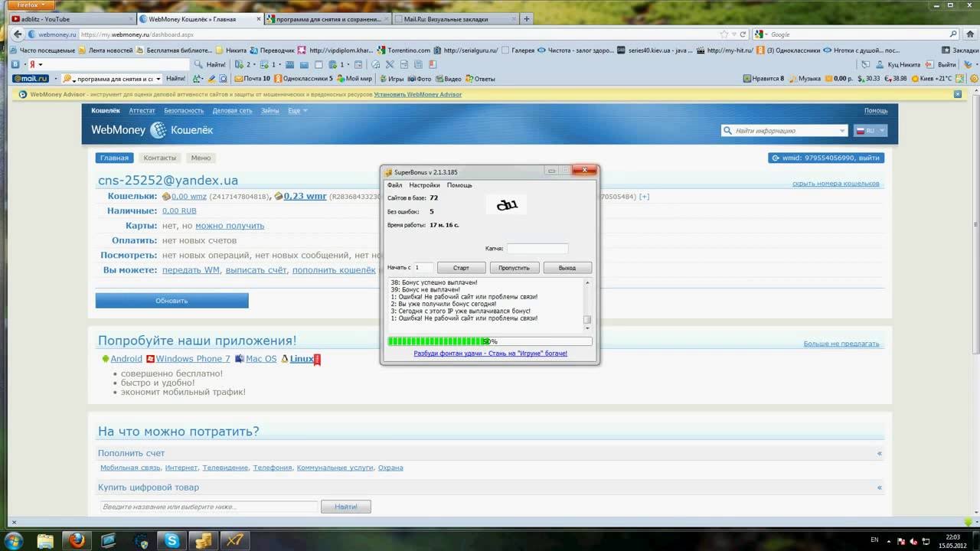Open the RU language dropdown on WebMoney
Screen dimensions: 980x551
[871, 131]
